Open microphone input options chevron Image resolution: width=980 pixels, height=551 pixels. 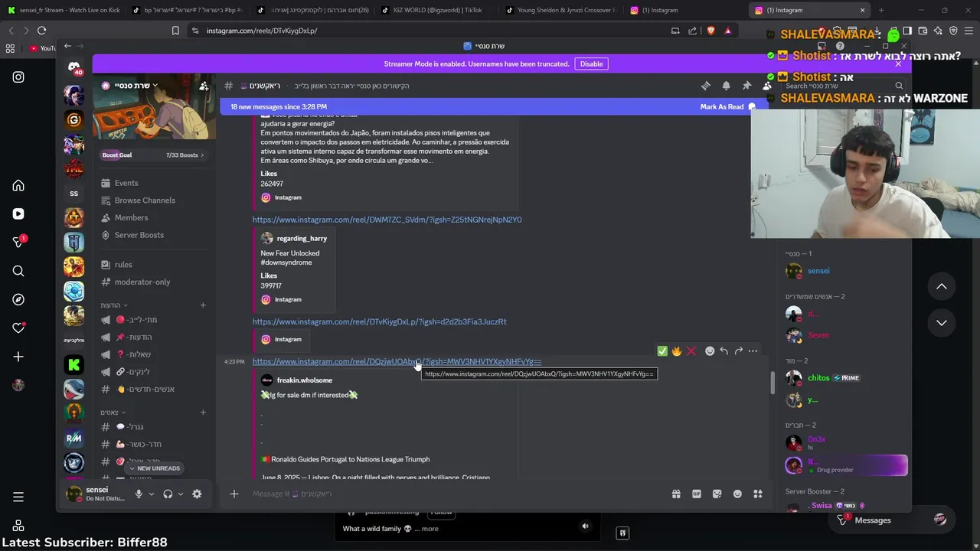(151, 494)
